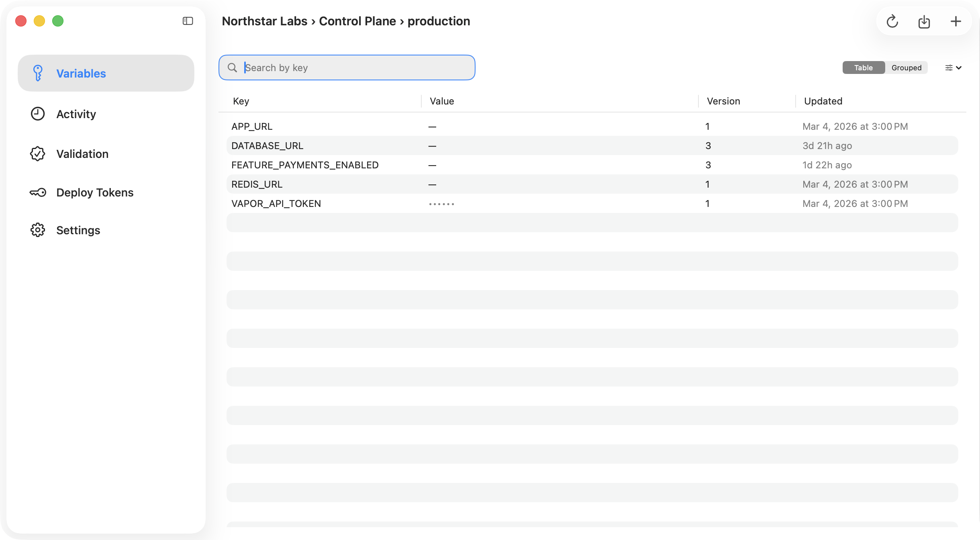Toggle the sidebar visibility
The width and height of the screenshot is (980, 540).
coord(187,21)
